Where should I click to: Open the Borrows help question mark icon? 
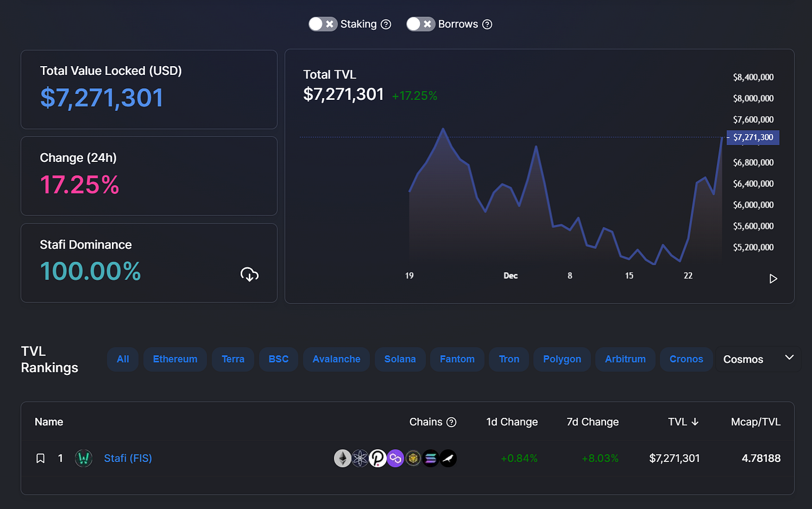coord(487,24)
